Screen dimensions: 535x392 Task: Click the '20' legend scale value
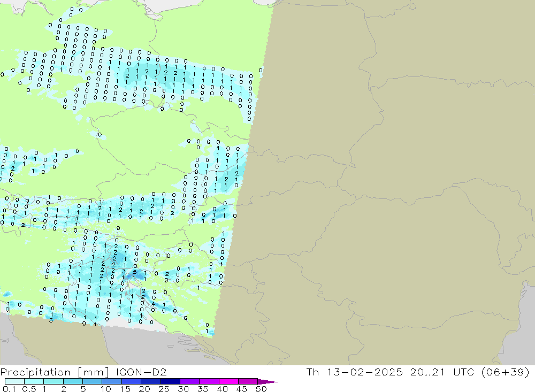click(x=144, y=389)
